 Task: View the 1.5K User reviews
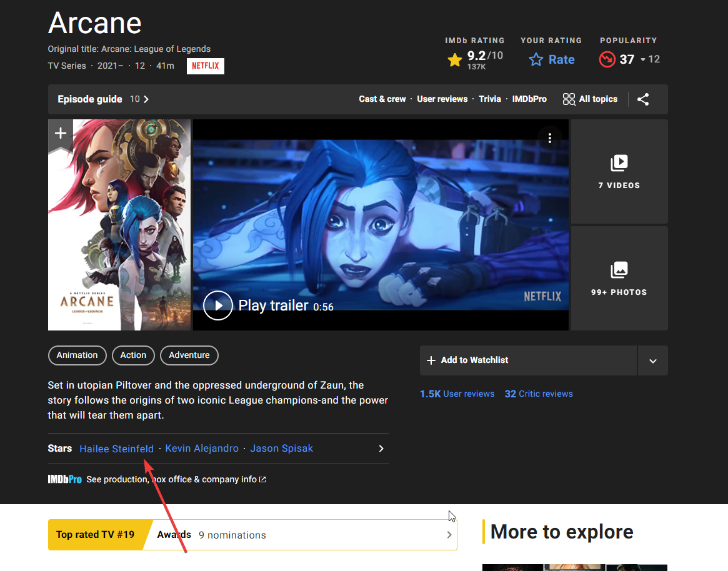457,394
